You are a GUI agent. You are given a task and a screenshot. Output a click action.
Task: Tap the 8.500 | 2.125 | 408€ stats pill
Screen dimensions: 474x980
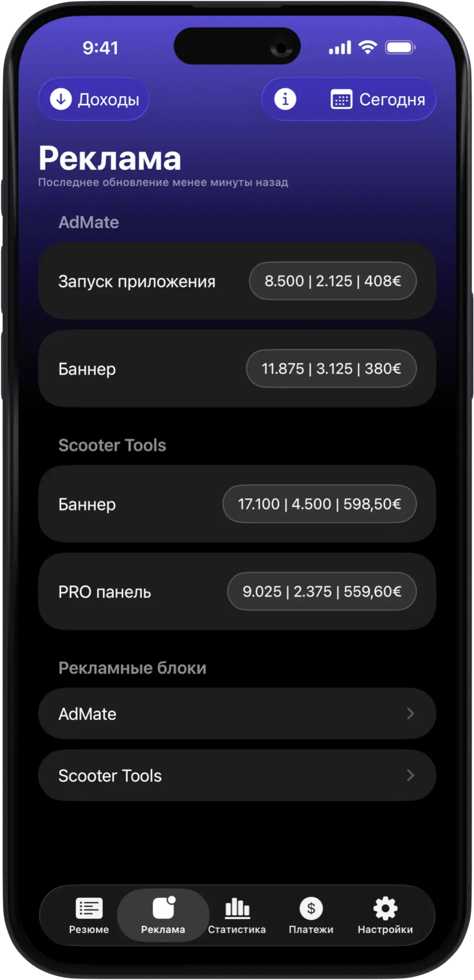tap(332, 281)
